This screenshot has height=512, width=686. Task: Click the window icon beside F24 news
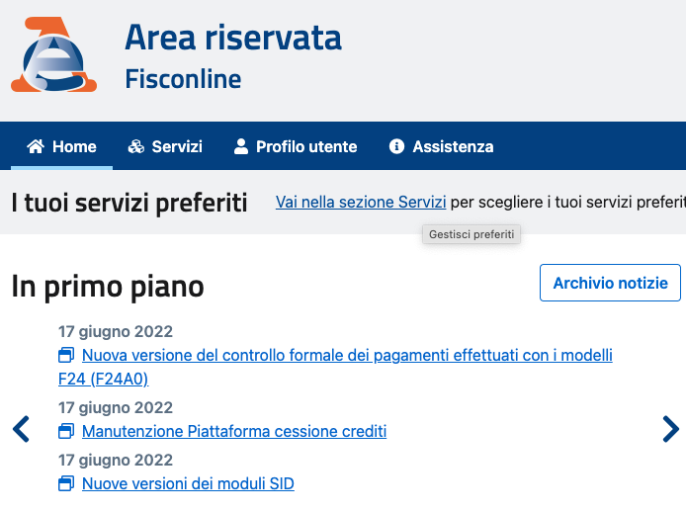tap(66, 356)
